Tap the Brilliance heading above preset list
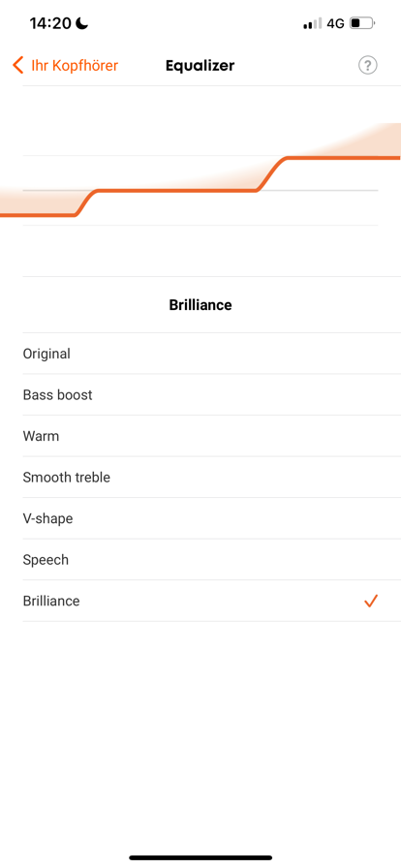The width and height of the screenshot is (401, 868). (200, 305)
